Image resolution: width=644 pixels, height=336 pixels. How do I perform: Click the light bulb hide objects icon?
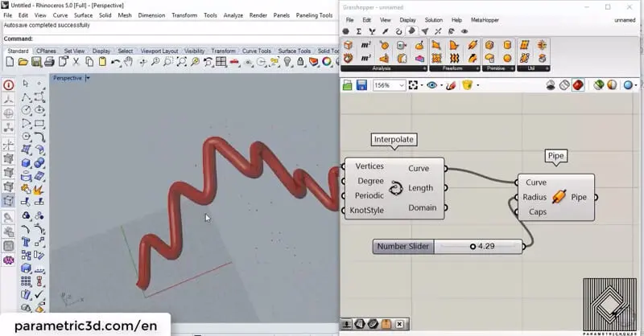tap(288, 62)
